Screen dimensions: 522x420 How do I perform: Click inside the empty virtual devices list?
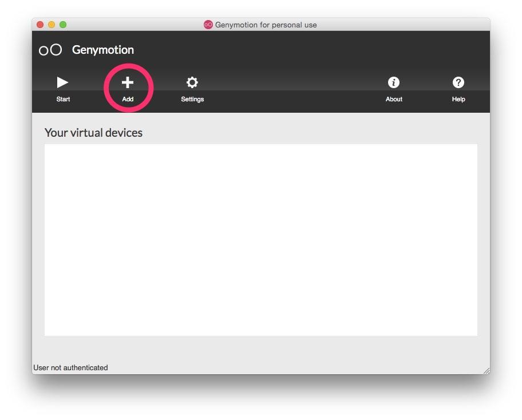point(260,240)
